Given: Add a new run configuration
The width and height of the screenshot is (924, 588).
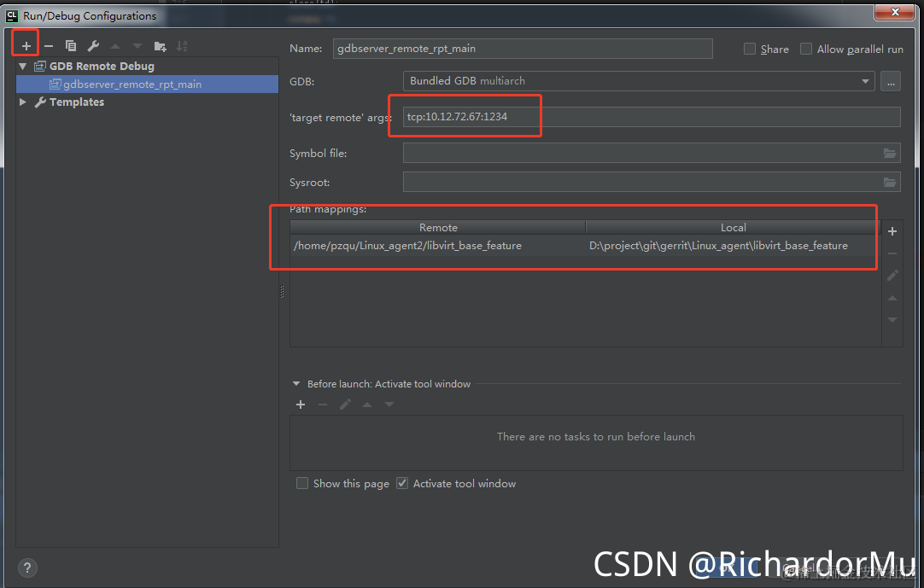Looking at the screenshot, I should 26,45.
